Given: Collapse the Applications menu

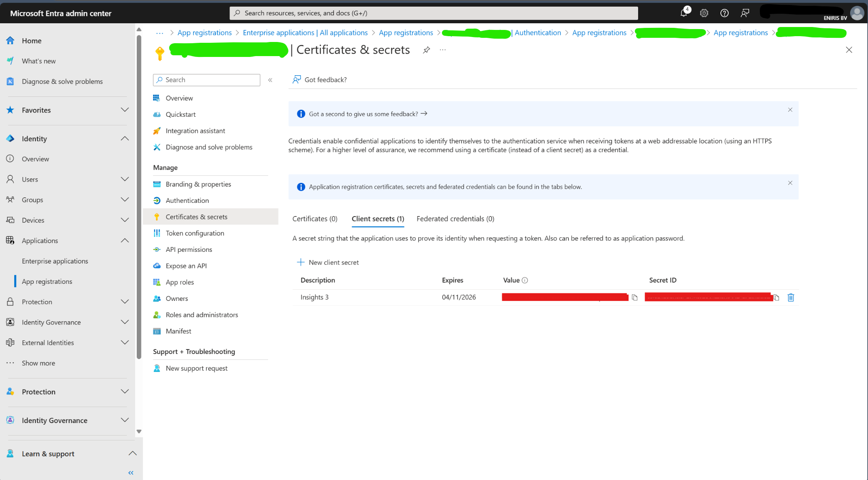Looking at the screenshot, I should point(125,241).
